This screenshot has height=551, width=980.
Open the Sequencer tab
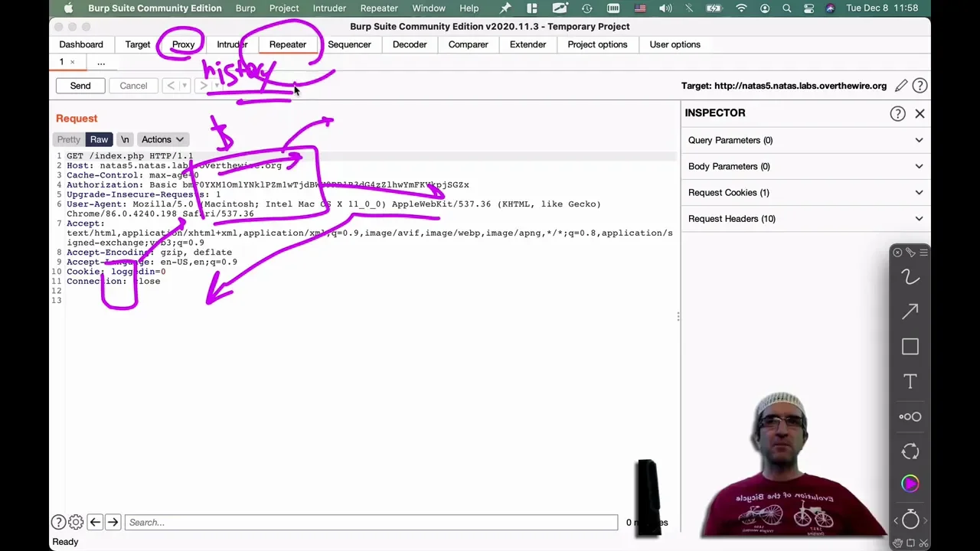(349, 44)
